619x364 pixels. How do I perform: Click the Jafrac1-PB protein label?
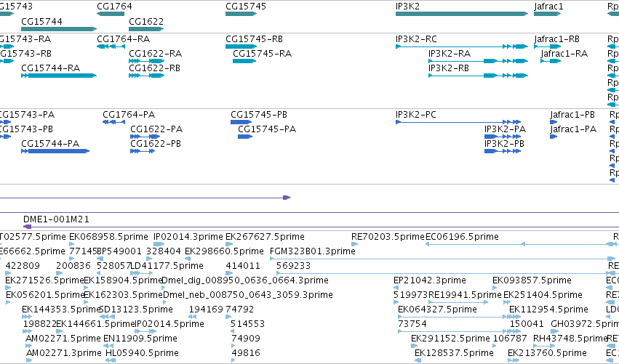(572, 115)
